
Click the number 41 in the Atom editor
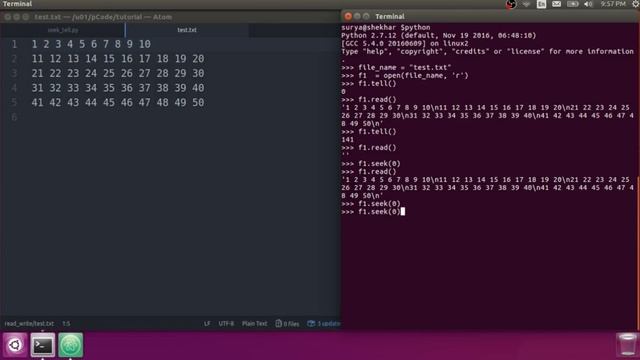[37, 102]
